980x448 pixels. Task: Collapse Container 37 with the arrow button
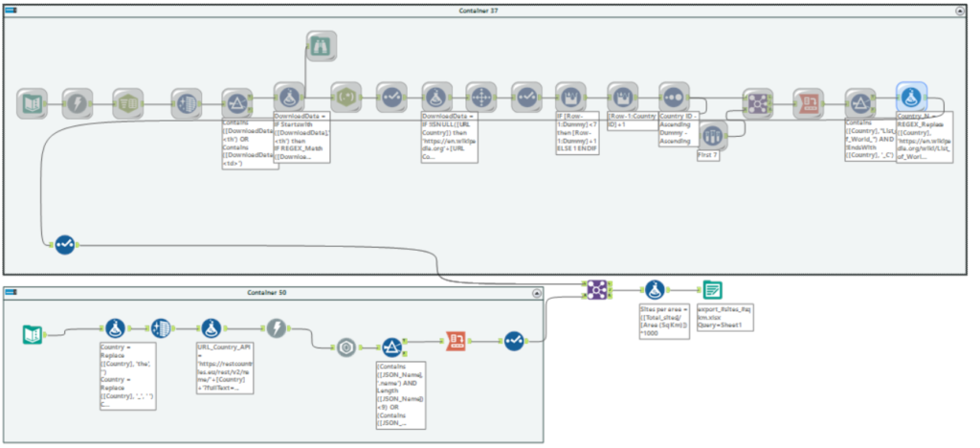959,11
